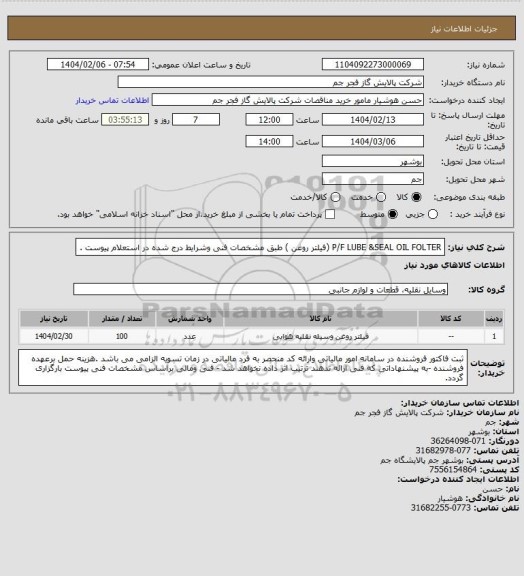Click the price validity date 1404/03/06
The image size is (524, 576).
(373, 141)
